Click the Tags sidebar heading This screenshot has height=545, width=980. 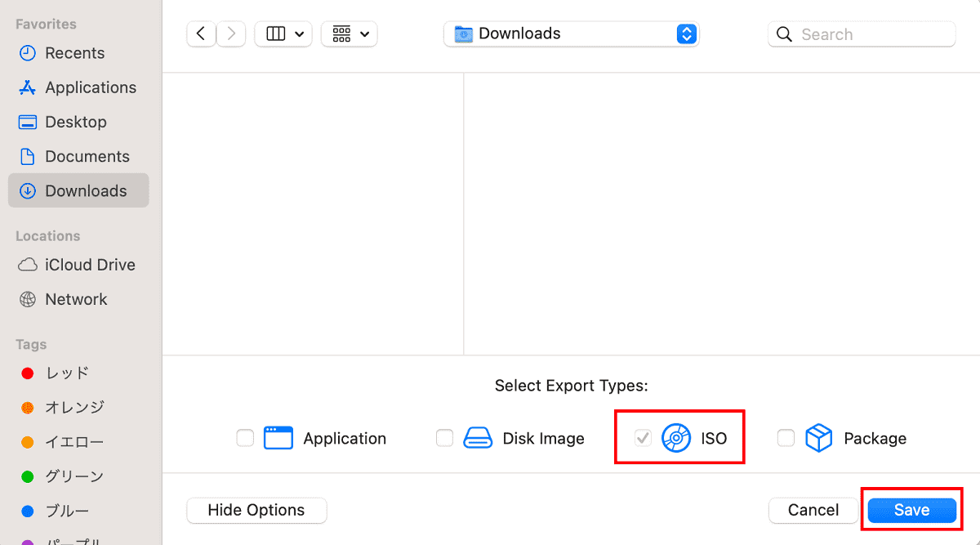pyautogui.click(x=31, y=345)
